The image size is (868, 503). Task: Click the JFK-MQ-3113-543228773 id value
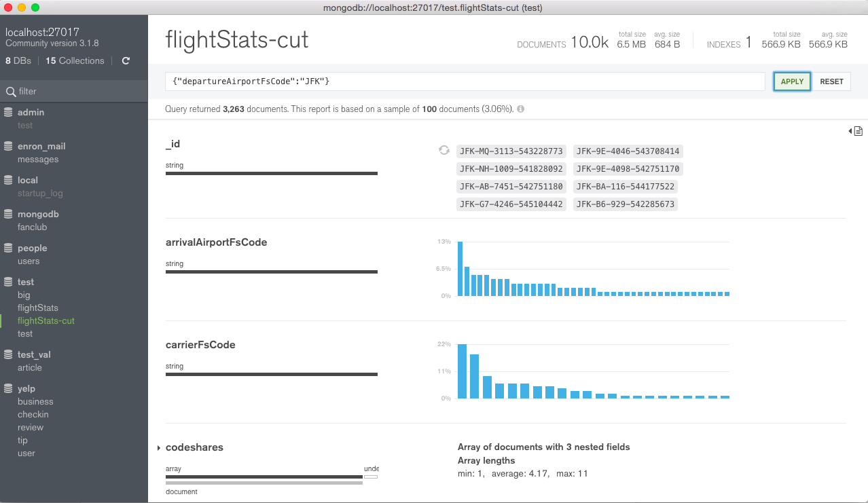(511, 151)
